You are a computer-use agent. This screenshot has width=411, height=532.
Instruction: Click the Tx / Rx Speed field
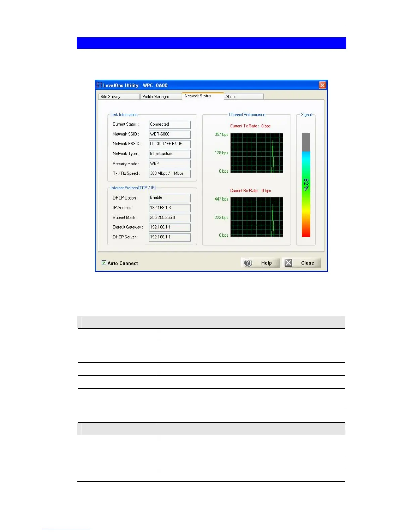coord(170,174)
